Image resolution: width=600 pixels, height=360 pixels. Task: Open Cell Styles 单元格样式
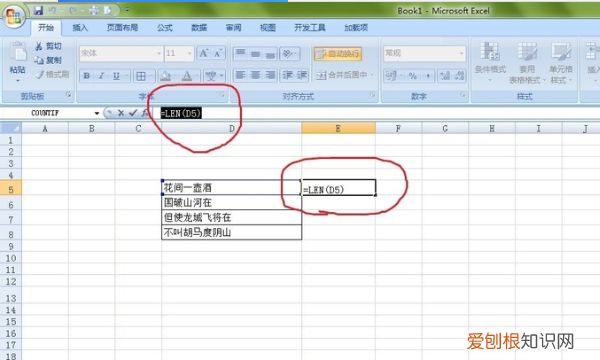(x=561, y=62)
